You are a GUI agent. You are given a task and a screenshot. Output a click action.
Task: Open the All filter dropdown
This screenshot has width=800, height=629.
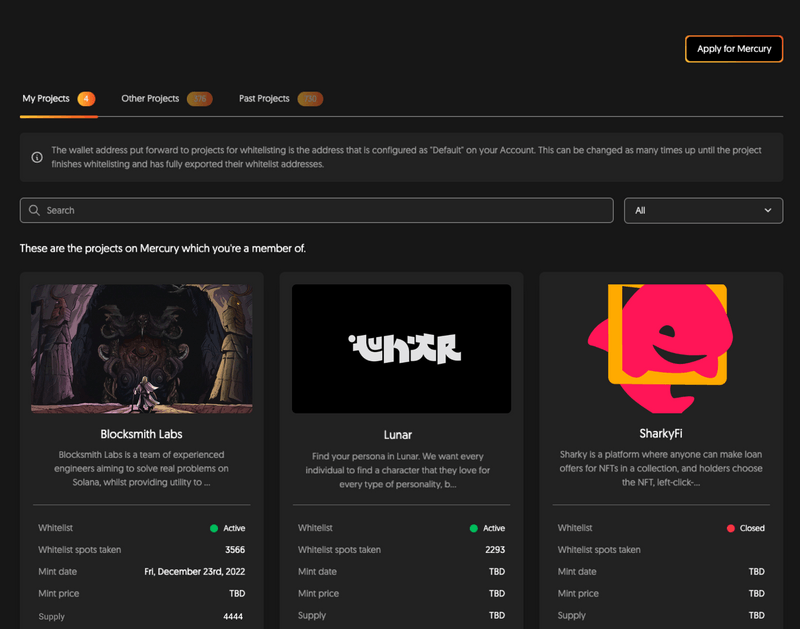[702, 210]
